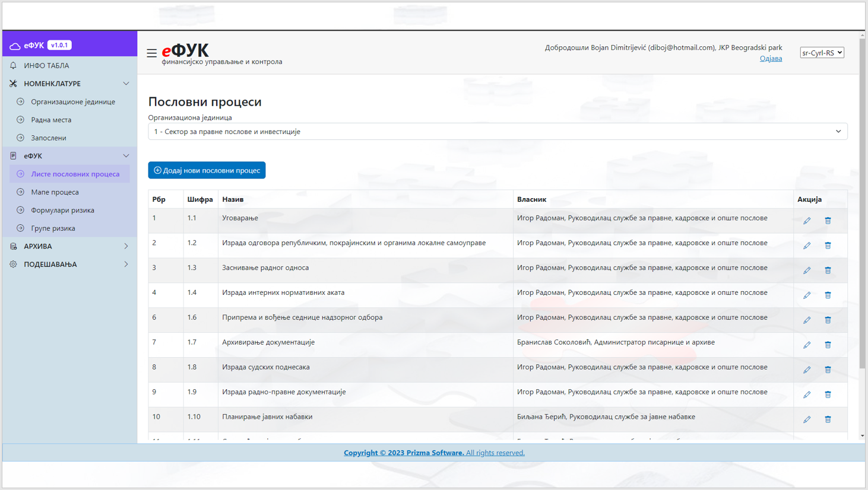Delete the Архивирање документације process
The height and width of the screenshot is (490, 868).
tap(828, 345)
